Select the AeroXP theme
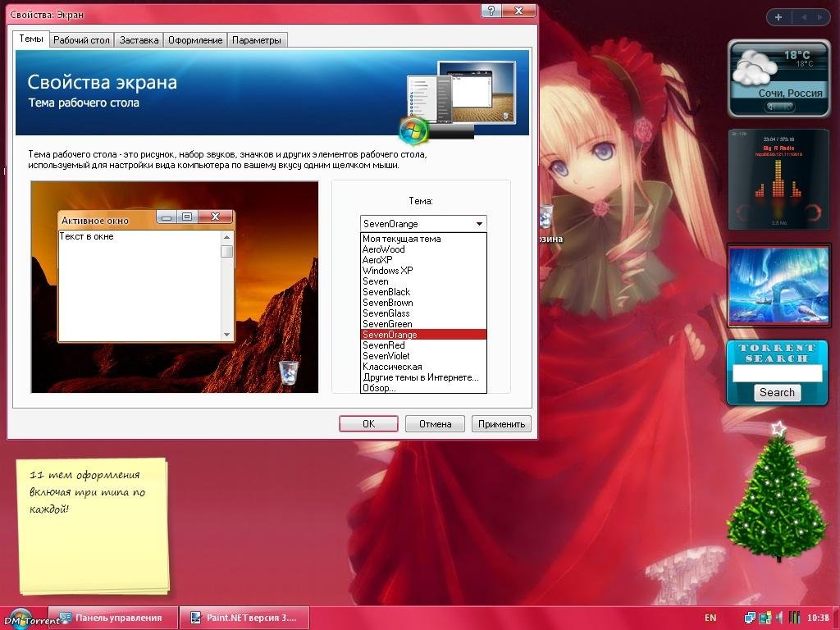Viewport: 840px width, 630px height. point(423,260)
